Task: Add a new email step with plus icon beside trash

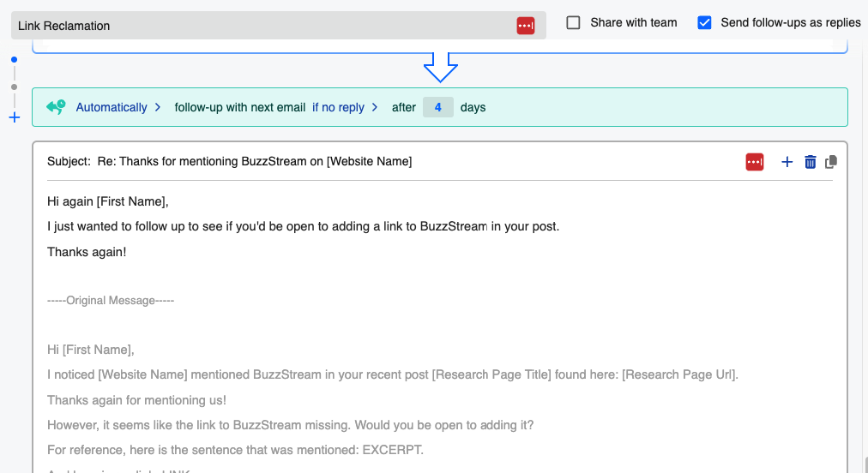Action: (x=787, y=162)
